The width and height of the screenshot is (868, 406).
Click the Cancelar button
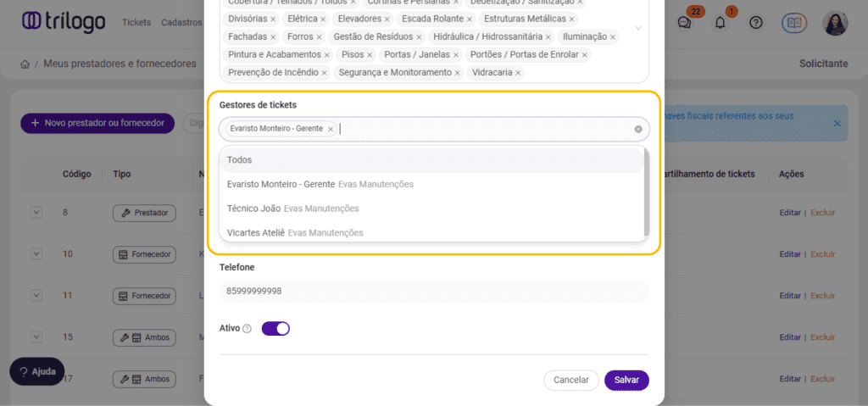(570, 380)
